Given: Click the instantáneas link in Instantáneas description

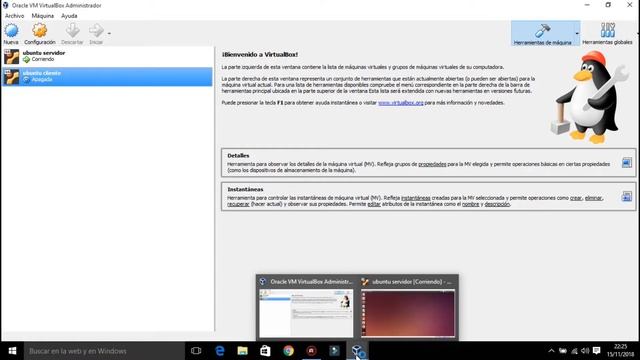Looking at the screenshot, I should click(x=416, y=198).
